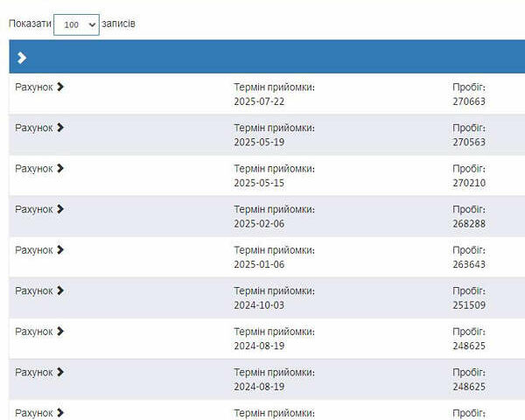The height and width of the screenshot is (420, 525).
Task: Click the white chevron in blue header
Action: [22, 58]
